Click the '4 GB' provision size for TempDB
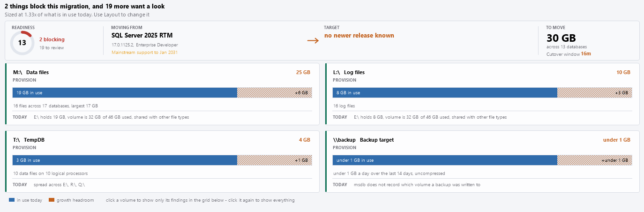 (x=305, y=140)
